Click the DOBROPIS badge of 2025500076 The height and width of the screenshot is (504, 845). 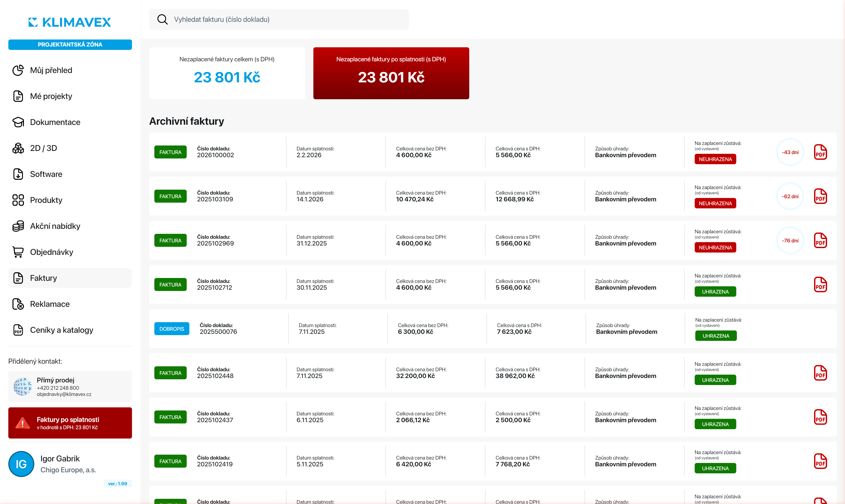pyautogui.click(x=172, y=329)
